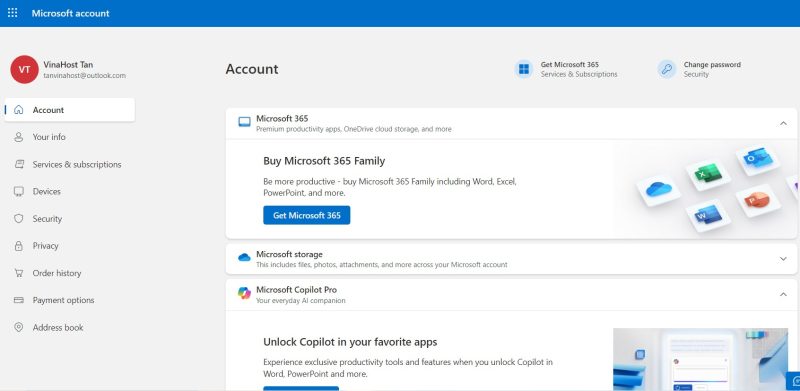
Task: Click the Get Microsoft 365 Windows icon
Action: tap(523, 69)
